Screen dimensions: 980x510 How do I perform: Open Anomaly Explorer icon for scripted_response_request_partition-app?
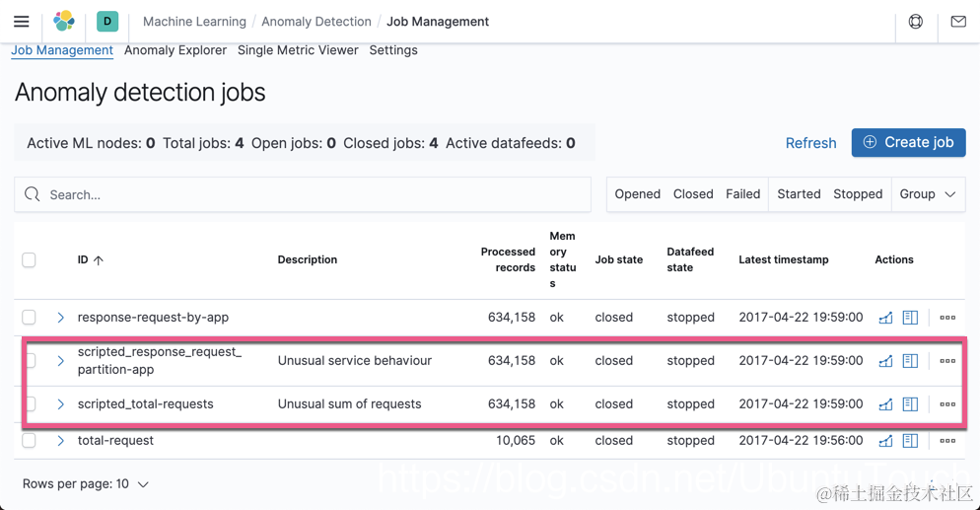pos(910,361)
